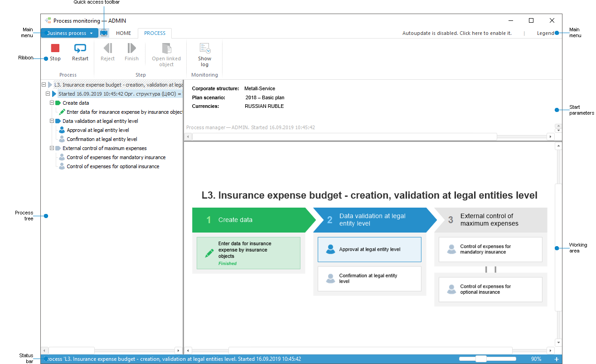The height and width of the screenshot is (364, 596).
Task: Select Approval at legal entity level in tree
Action: click(98, 130)
